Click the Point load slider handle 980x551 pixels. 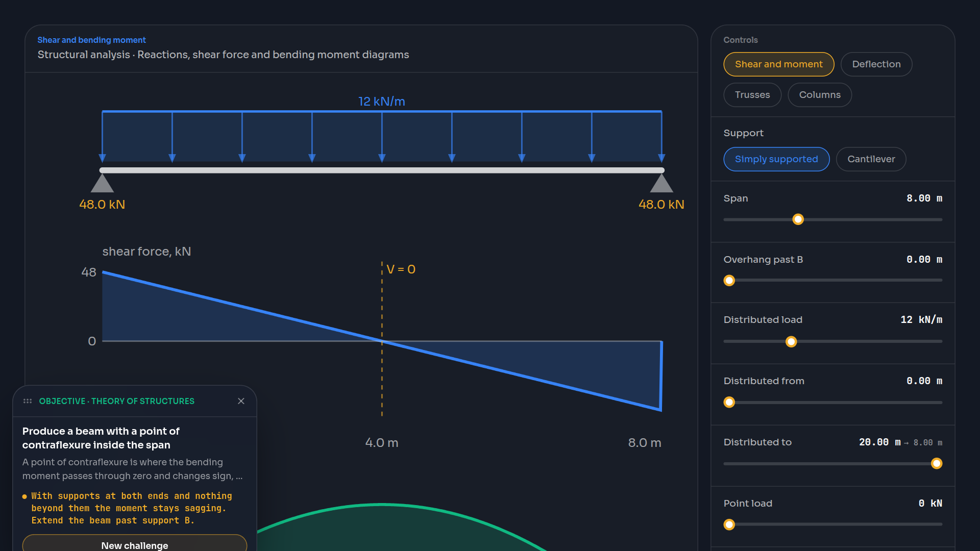[729, 524]
